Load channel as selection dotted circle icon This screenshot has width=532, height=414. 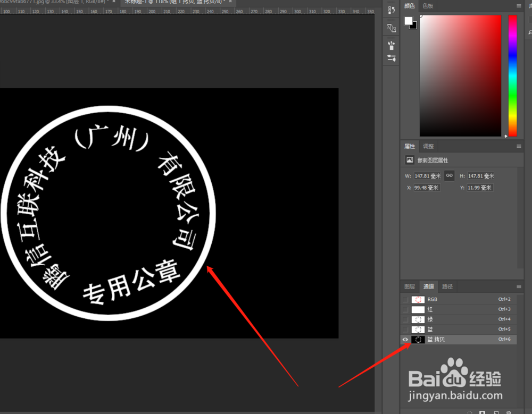(470, 412)
